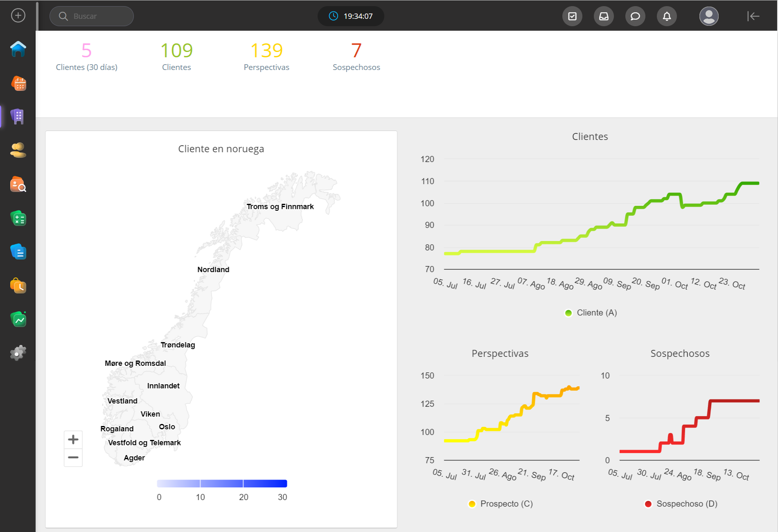Screen dimensions: 778x532
Task: Open the green reports chart icon
Action: (18, 319)
